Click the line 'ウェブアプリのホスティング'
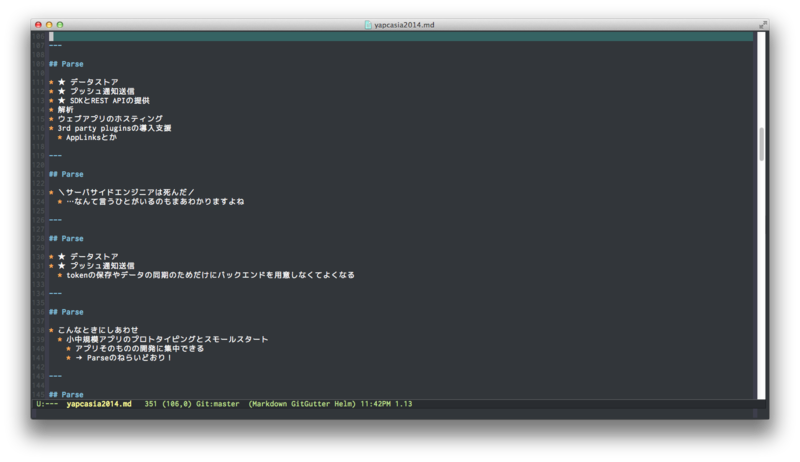 110,119
